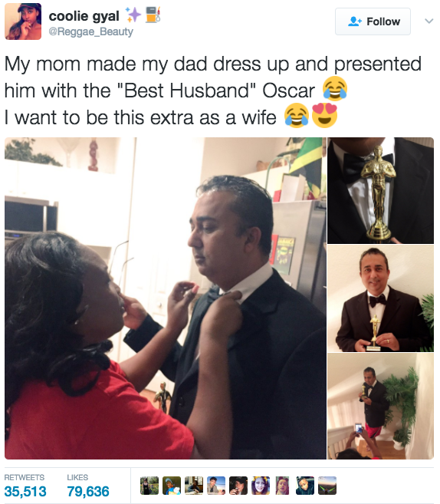The width and height of the screenshot is (440, 504).
Task: Click the coolie gyal display name
Action: 84,16
